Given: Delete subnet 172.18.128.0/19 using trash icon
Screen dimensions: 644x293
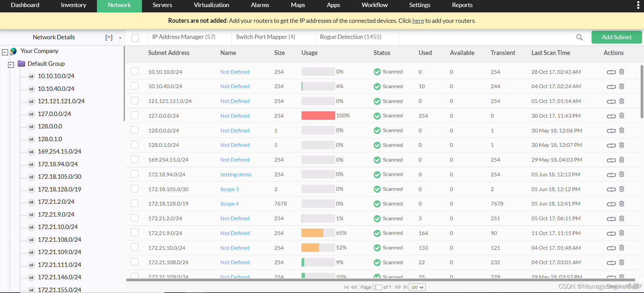Looking at the screenshot, I should (622, 204).
